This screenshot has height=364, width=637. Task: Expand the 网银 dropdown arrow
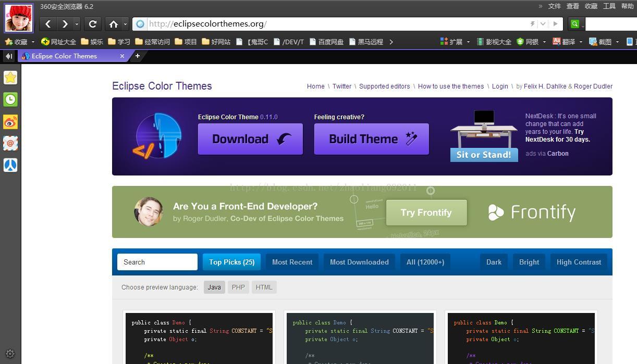[544, 42]
